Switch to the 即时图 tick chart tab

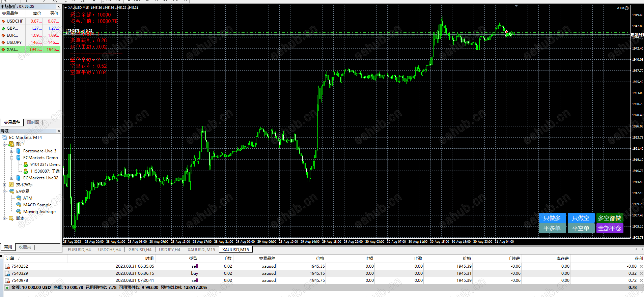click(x=33, y=122)
